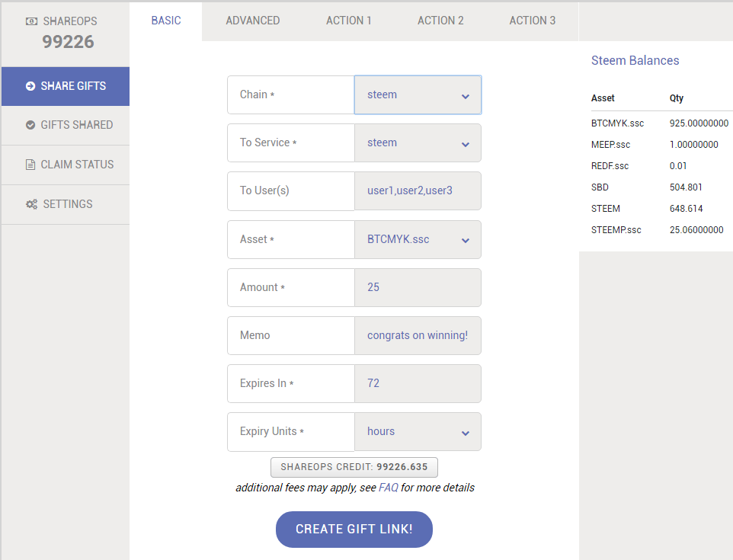Open the Chain dropdown
Viewport: 733px width, 560px height.
418,95
